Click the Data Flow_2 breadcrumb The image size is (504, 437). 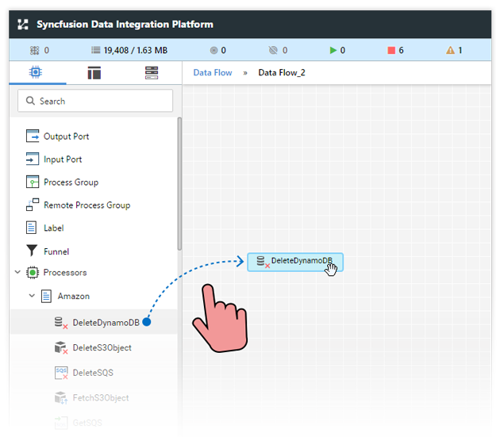[282, 72]
